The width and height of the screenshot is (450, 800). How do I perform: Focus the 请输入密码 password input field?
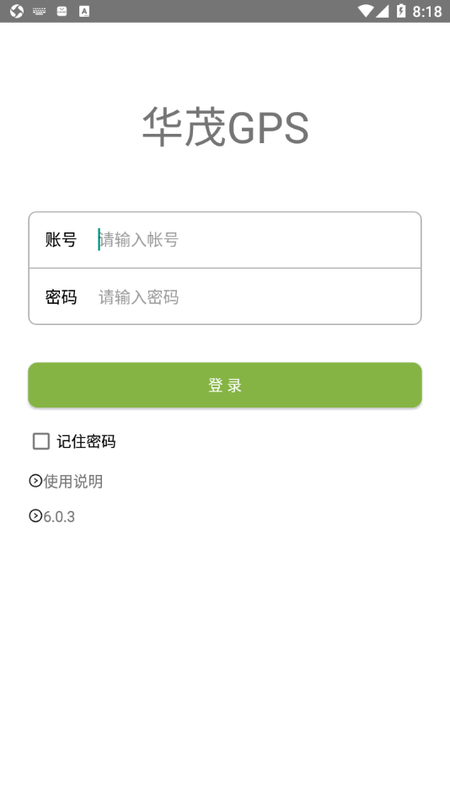[x=258, y=297]
